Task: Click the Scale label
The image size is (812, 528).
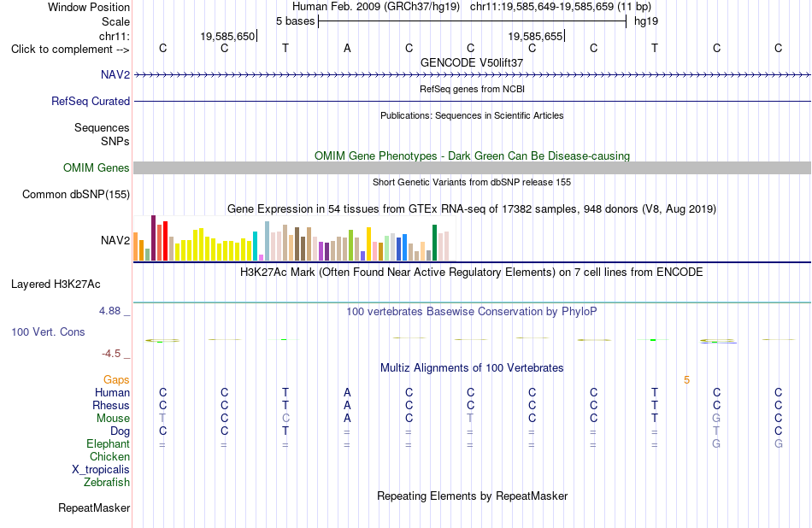Action: point(115,21)
